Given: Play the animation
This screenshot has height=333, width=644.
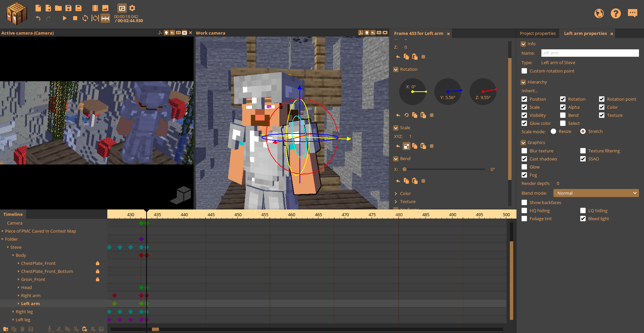Looking at the screenshot, I should (x=64, y=18).
